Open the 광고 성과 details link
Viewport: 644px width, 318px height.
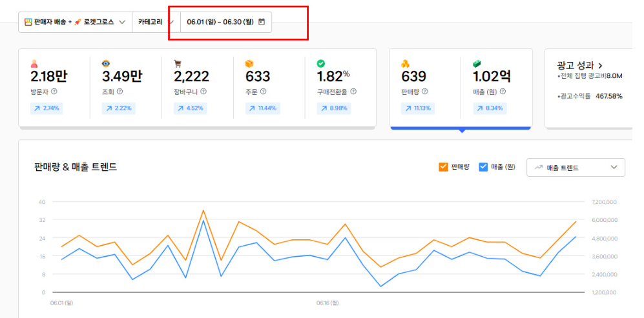point(579,65)
